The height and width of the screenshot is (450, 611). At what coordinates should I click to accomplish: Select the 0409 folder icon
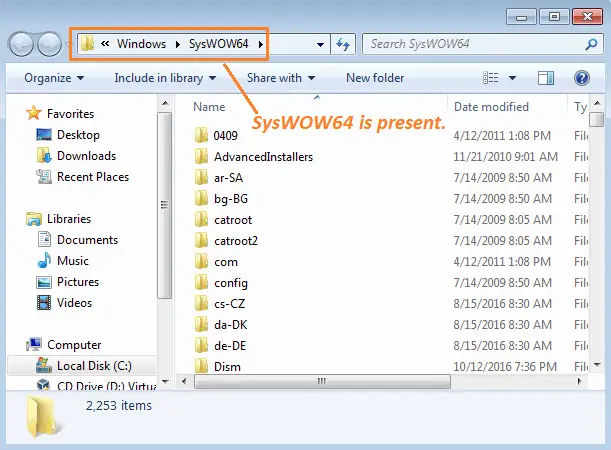pyautogui.click(x=201, y=135)
